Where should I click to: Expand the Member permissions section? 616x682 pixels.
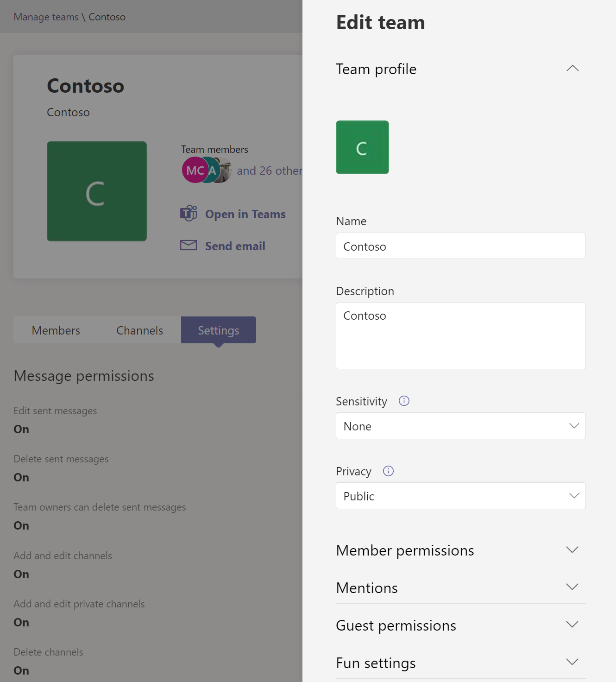pos(461,550)
